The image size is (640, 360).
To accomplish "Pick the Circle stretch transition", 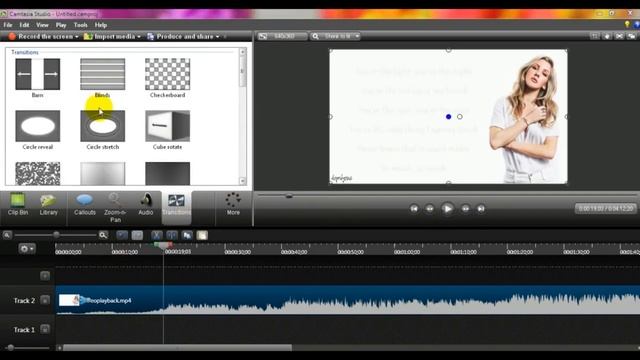I will pos(102,126).
